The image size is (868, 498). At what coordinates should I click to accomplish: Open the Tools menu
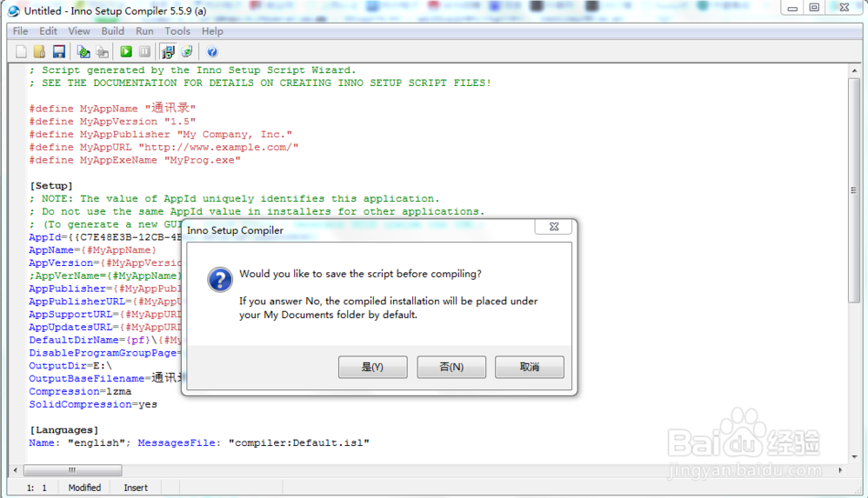(x=177, y=31)
